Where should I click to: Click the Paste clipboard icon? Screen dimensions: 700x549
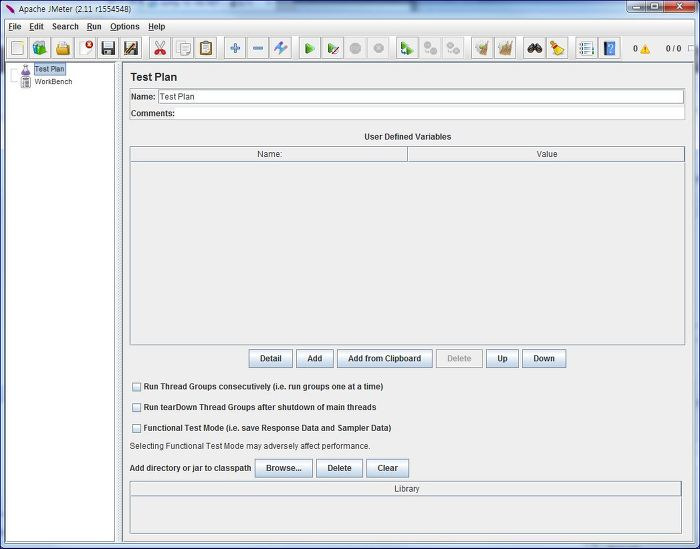[x=206, y=48]
